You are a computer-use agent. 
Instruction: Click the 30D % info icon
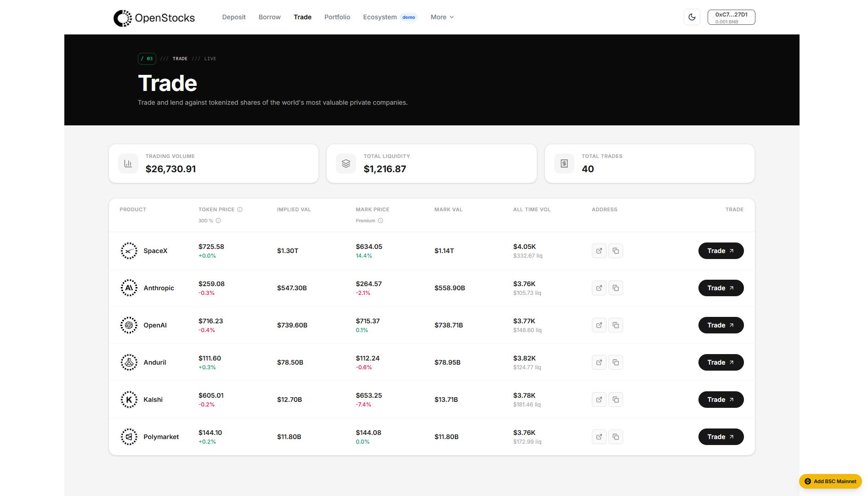(218, 220)
